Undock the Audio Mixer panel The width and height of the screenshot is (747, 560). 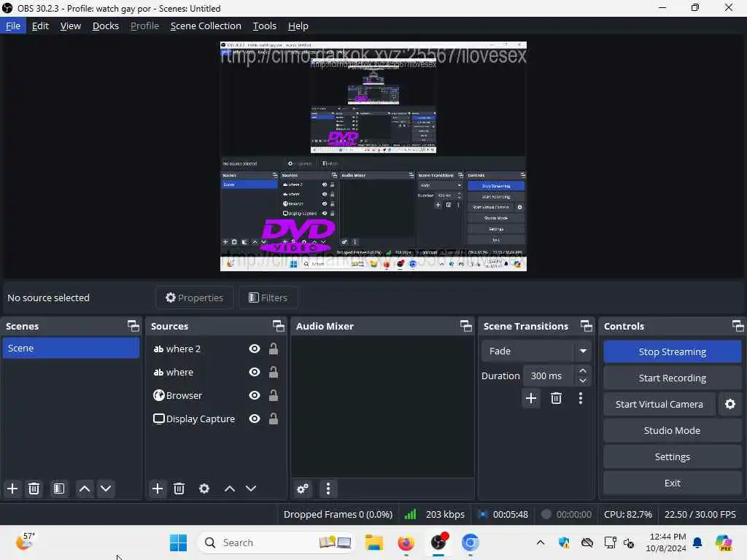tap(466, 326)
